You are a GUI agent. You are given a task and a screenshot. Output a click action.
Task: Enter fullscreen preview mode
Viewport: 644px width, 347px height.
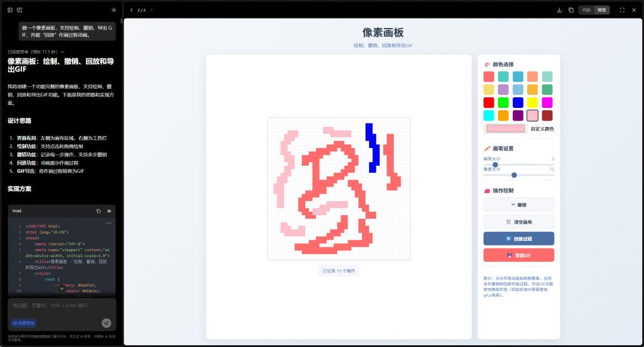click(622, 10)
